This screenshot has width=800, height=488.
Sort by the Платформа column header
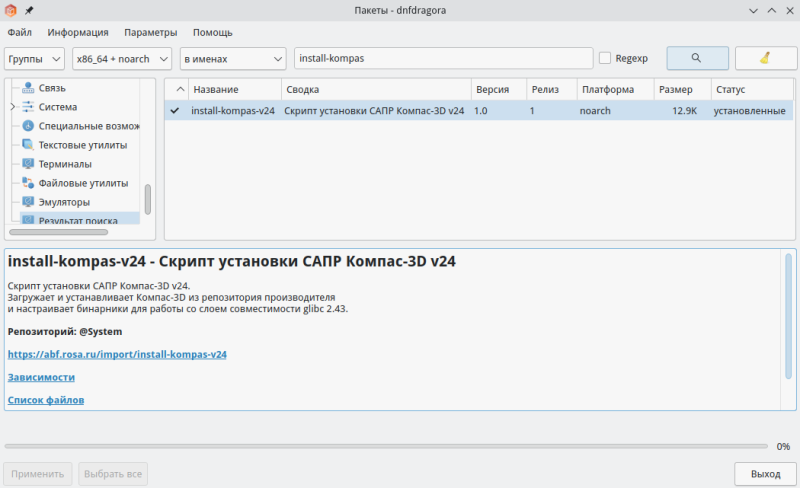(x=615, y=89)
